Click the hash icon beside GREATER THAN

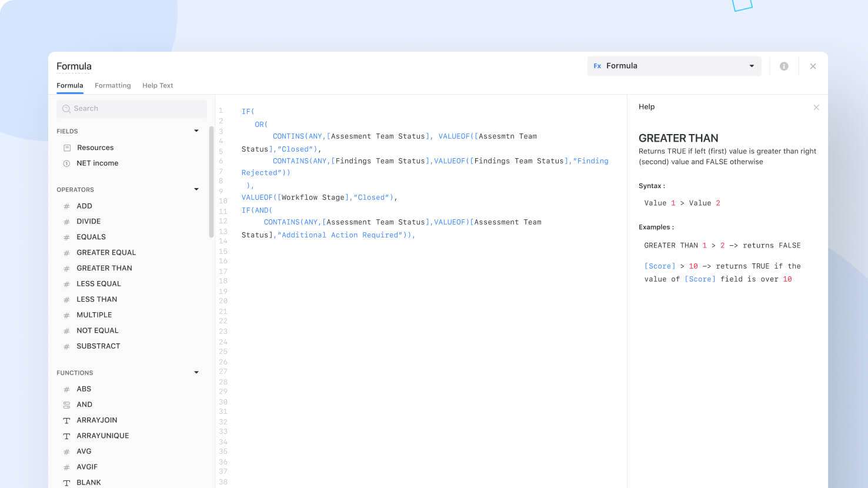pyautogui.click(x=66, y=269)
